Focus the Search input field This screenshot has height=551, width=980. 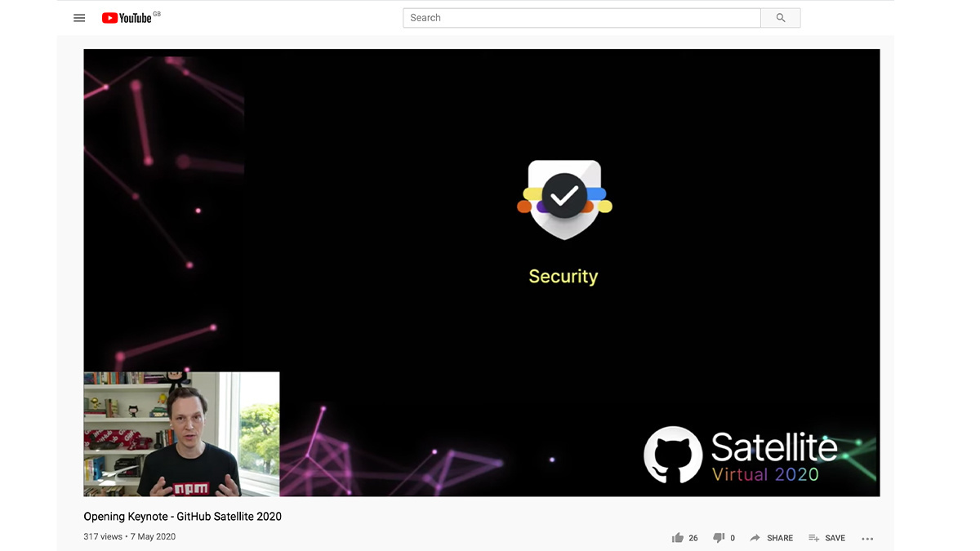pos(581,18)
